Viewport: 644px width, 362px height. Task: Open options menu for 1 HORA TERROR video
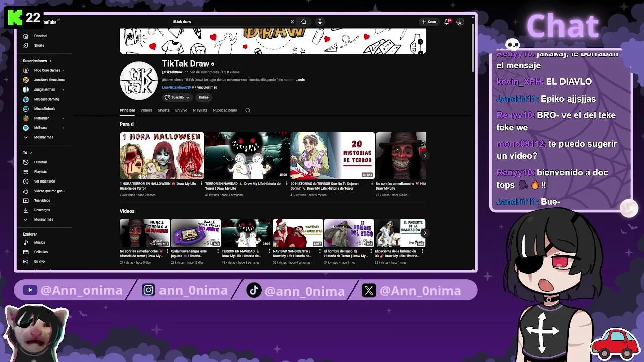tap(201, 184)
